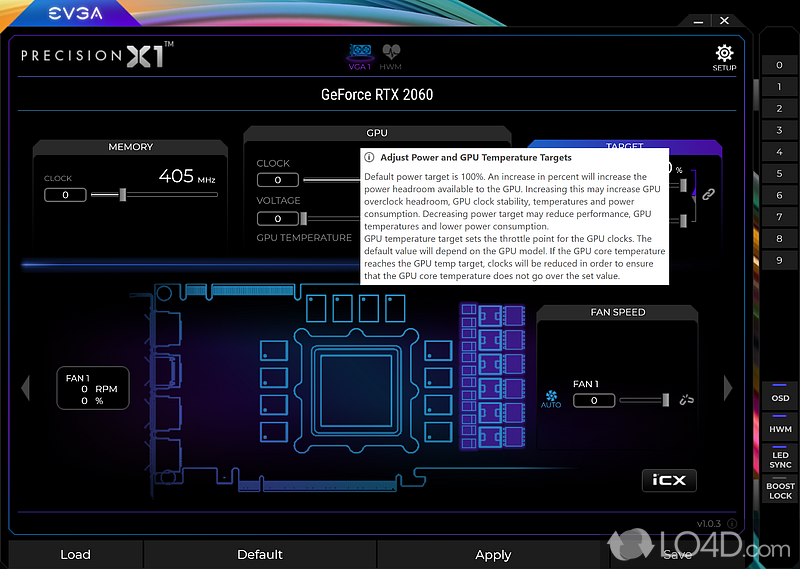Click the Default button

(260, 555)
